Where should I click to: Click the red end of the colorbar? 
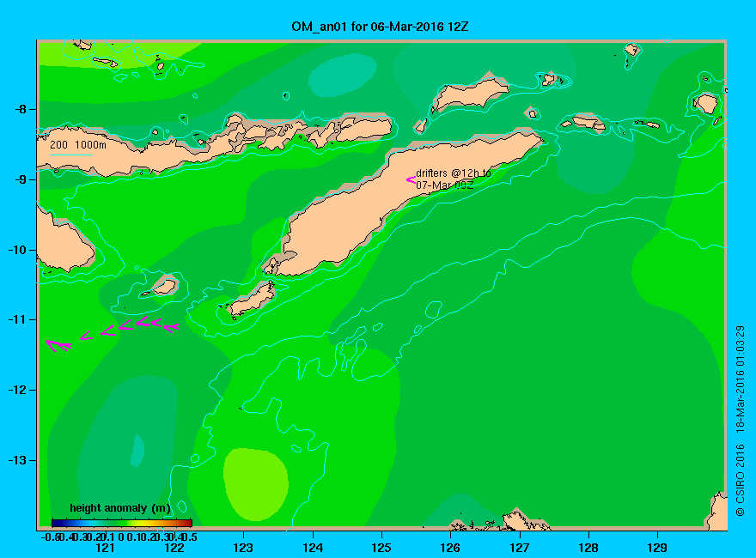click(188, 523)
